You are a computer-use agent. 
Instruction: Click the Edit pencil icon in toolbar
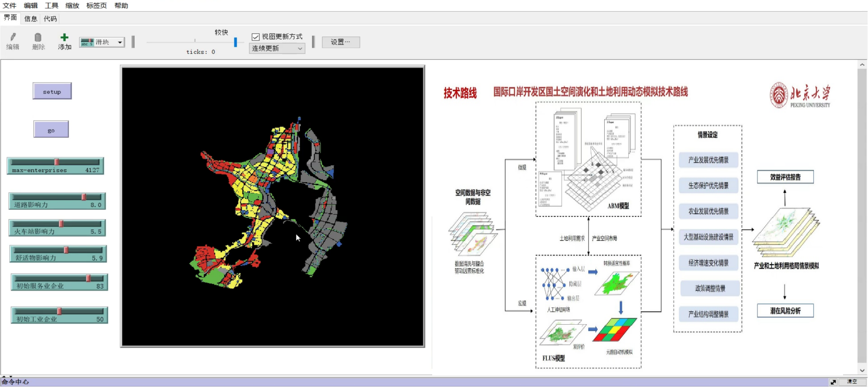click(x=13, y=37)
